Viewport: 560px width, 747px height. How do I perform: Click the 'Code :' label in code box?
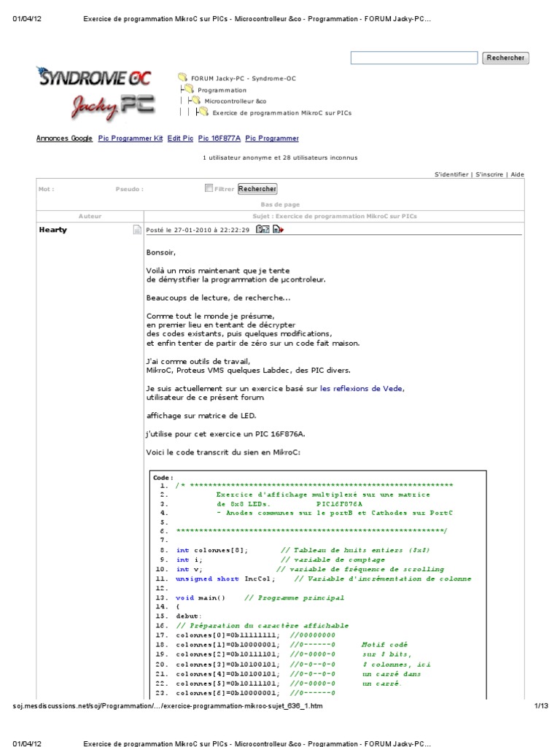tap(163, 477)
